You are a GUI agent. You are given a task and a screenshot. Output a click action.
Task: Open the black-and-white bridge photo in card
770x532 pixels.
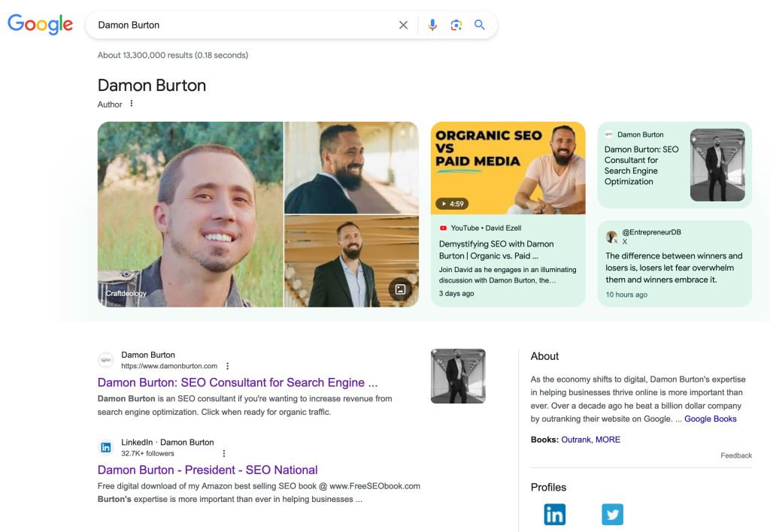point(717,165)
